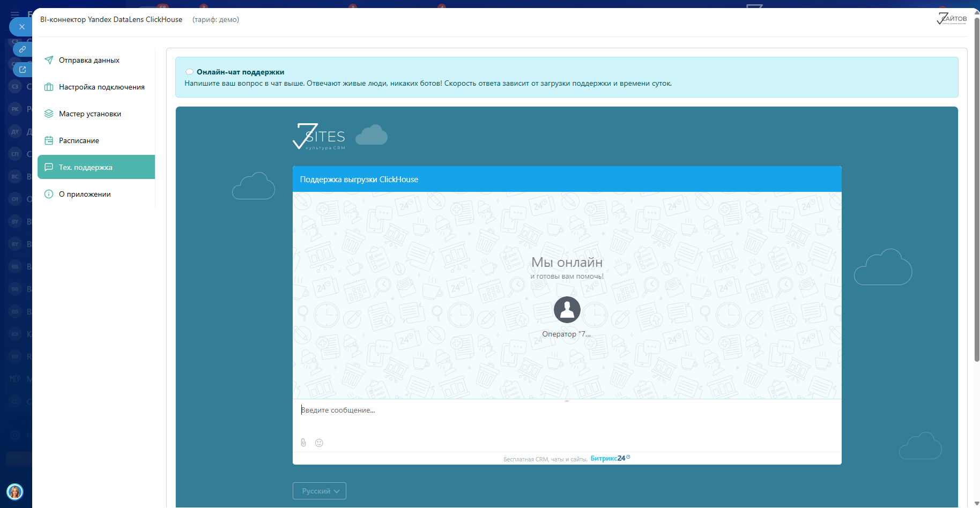This screenshot has width=980, height=508.
Task: Click the 7 Сайтов logo at top right
Action: coord(952,19)
